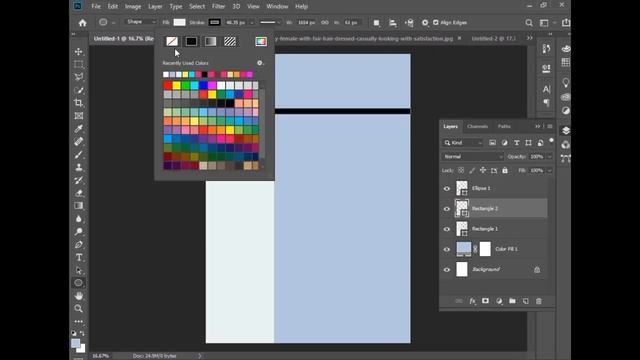Screen dimensions: 640x360
Task: Hide the Background layer
Action: coord(447,270)
